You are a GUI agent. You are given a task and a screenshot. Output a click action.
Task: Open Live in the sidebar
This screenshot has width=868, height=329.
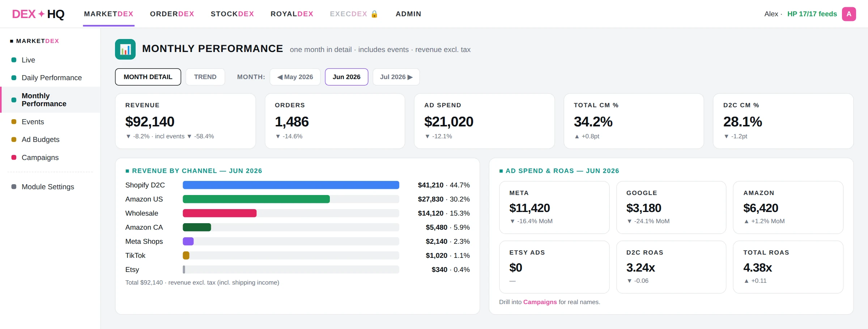[x=50, y=60]
